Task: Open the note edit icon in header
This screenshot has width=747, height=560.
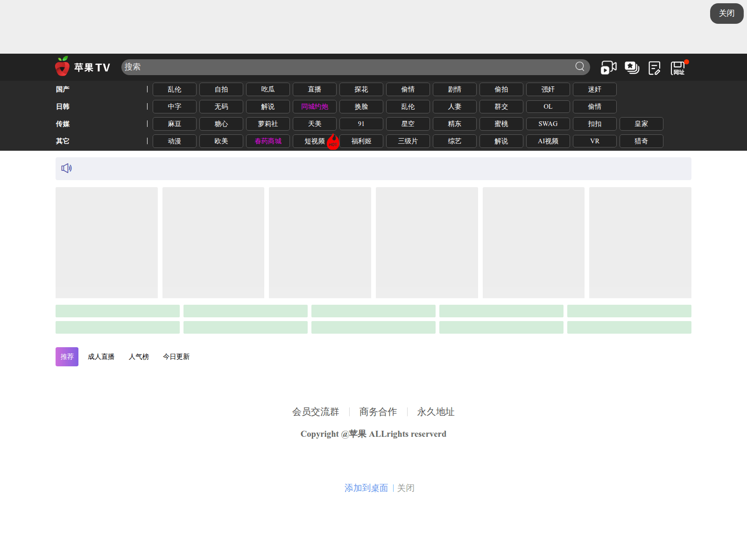Action: click(x=655, y=68)
